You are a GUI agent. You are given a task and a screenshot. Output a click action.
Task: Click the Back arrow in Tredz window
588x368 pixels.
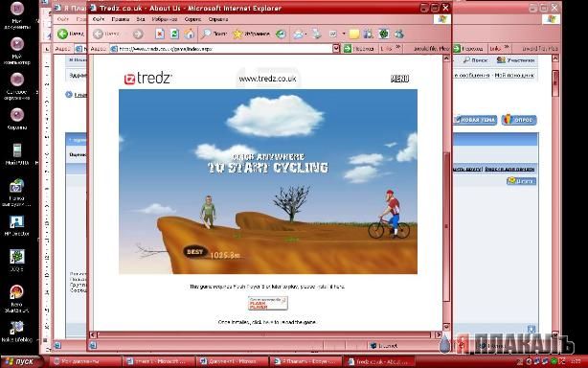click(98, 34)
